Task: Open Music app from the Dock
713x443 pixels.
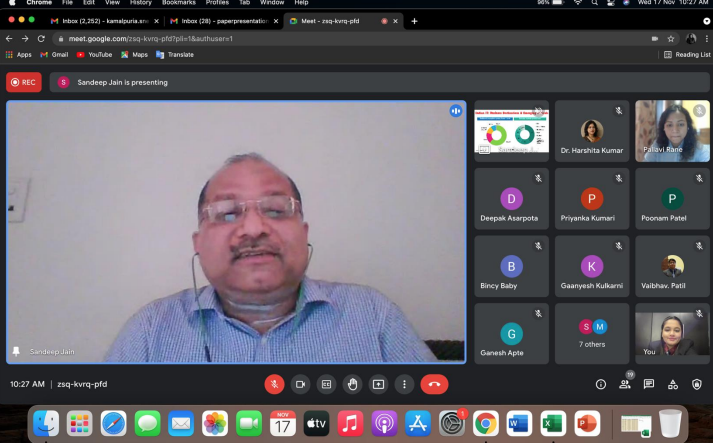Action: tap(350, 423)
